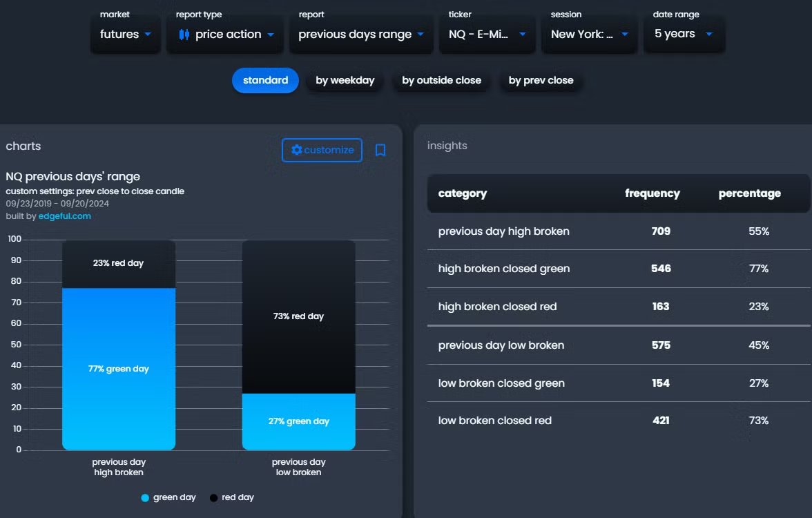Image resolution: width=812 pixels, height=518 pixels.
Task: Select the 'high broken closed red' row
Action: [619, 307]
